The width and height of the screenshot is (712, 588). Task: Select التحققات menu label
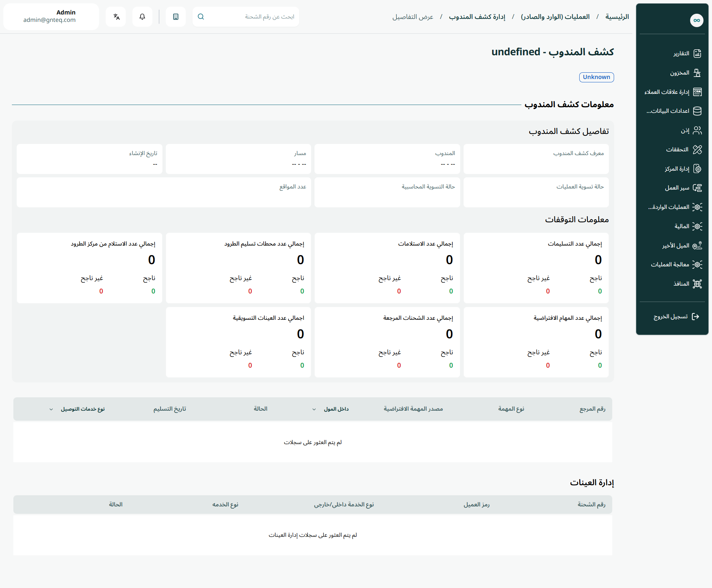click(x=677, y=150)
